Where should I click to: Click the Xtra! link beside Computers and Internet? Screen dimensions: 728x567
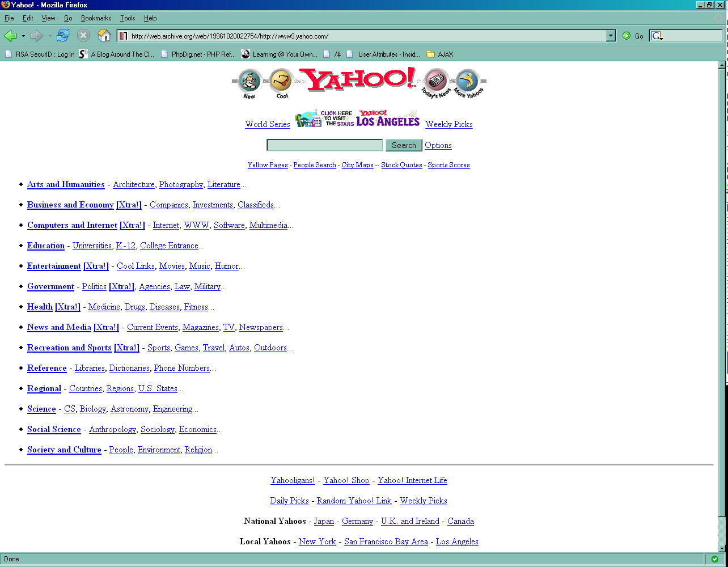pyautogui.click(x=132, y=225)
